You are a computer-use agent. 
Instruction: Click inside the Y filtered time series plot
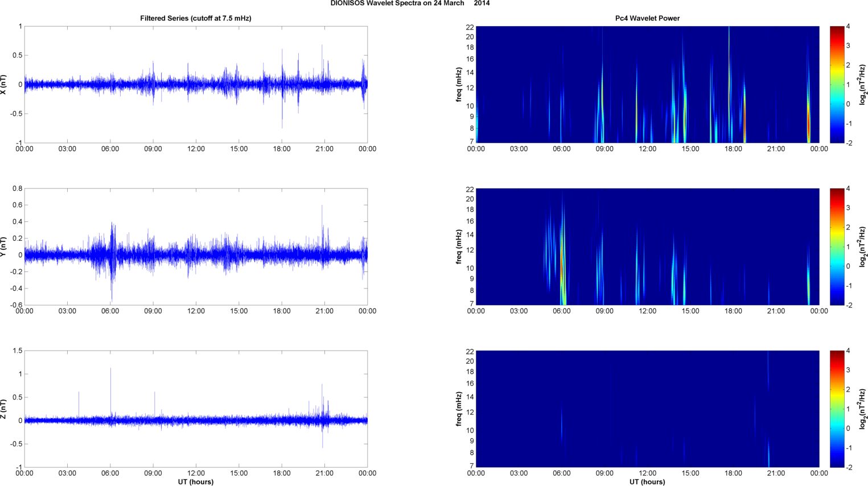point(196,246)
